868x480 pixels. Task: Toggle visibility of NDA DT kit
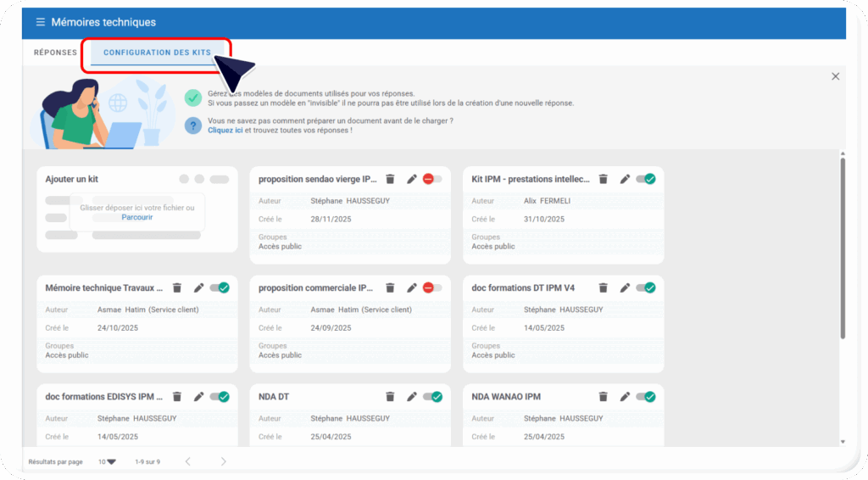(433, 396)
